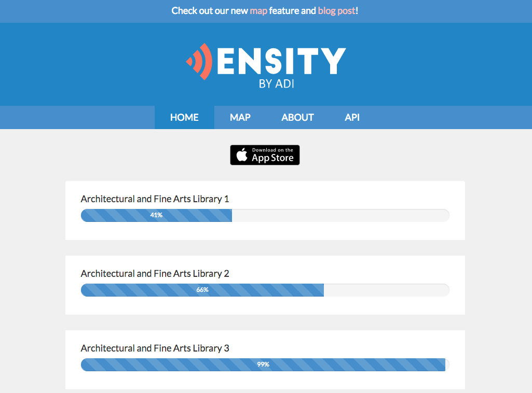Click the 'BY ADI' subtitle text
This screenshot has width=532, height=393.
[x=276, y=83]
